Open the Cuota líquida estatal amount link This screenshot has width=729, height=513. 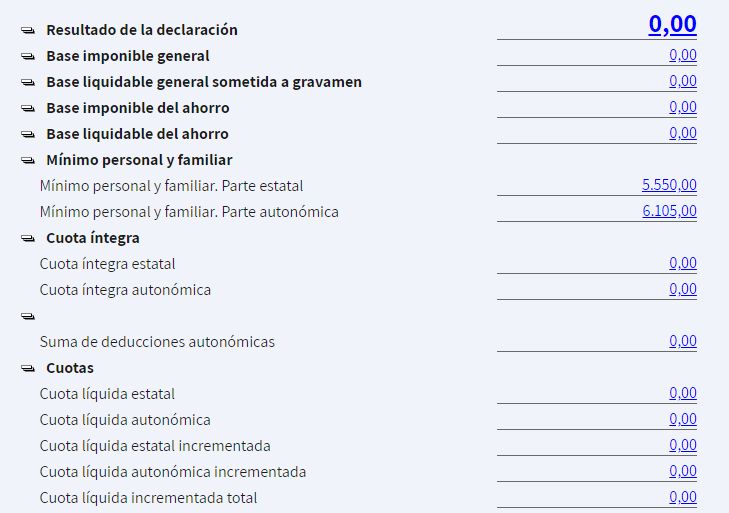683,393
